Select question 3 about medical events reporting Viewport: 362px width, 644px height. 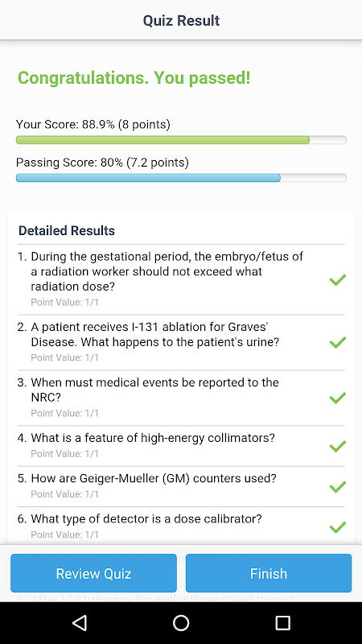(181, 398)
